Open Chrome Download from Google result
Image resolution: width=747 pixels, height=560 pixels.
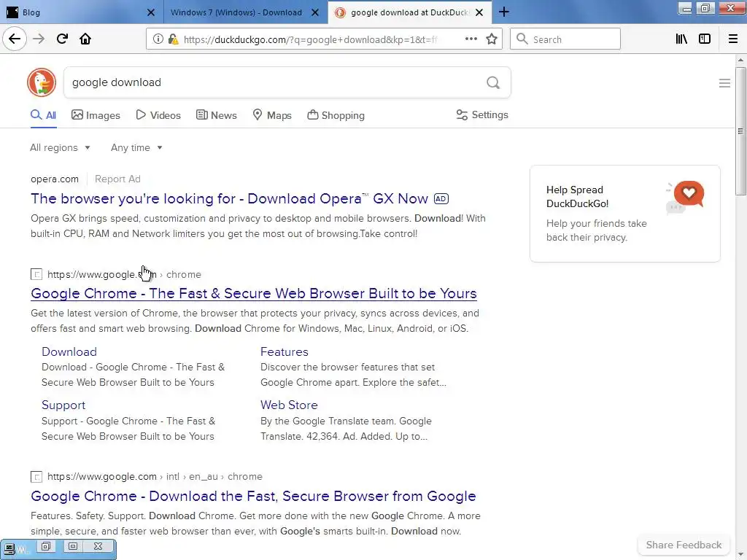pos(253,496)
